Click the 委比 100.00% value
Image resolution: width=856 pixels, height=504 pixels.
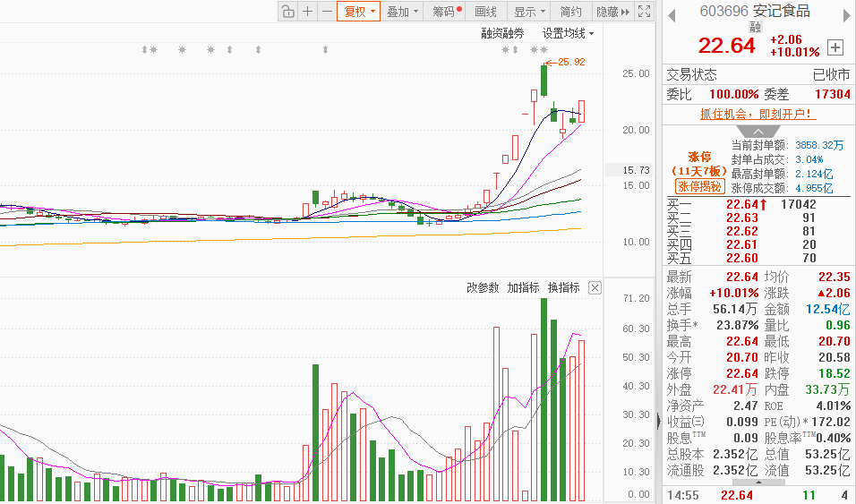(x=733, y=94)
